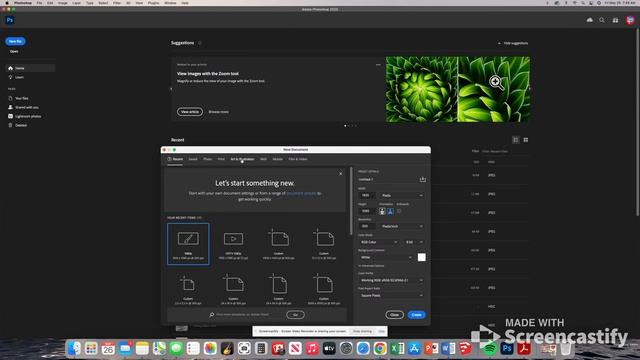Open the search magnifier in Photoshop header
This screenshot has width=640, height=360.
pos(602,20)
